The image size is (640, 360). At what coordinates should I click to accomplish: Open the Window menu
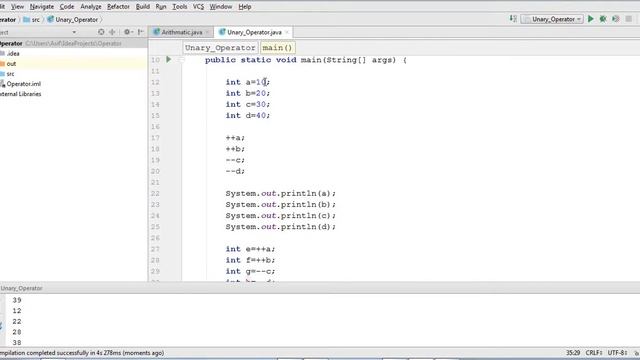[x=221, y=7]
